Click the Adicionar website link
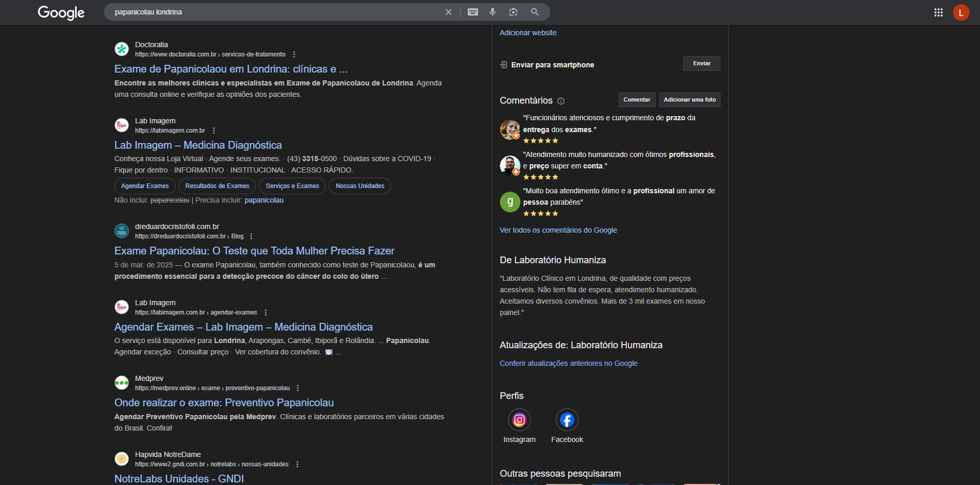 click(528, 33)
